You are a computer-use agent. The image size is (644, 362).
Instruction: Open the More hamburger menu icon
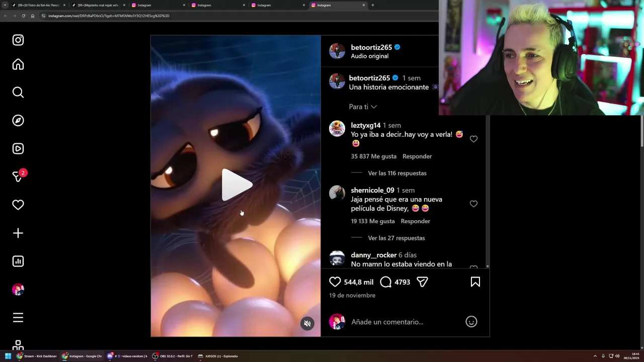(x=18, y=318)
